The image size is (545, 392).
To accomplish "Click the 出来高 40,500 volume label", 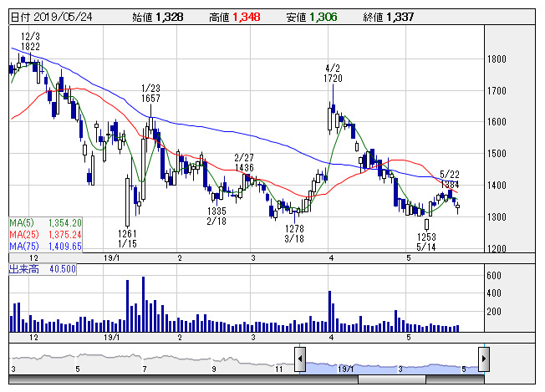I will click(x=43, y=269).
